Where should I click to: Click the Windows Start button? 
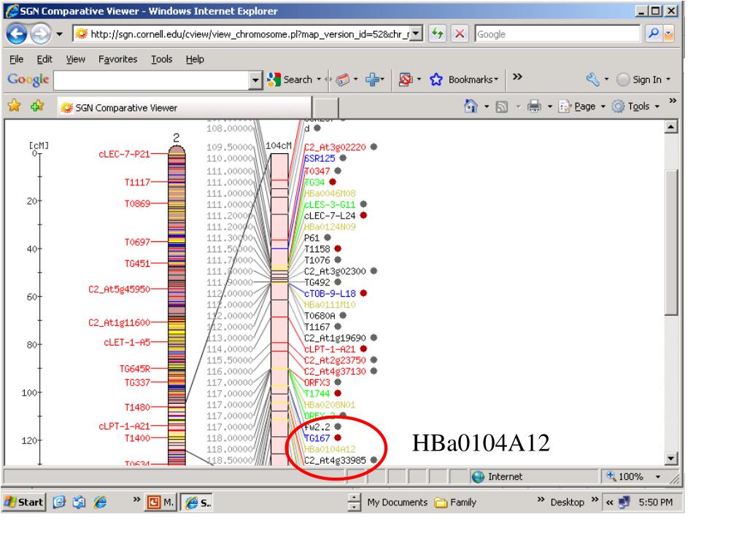coord(24,502)
